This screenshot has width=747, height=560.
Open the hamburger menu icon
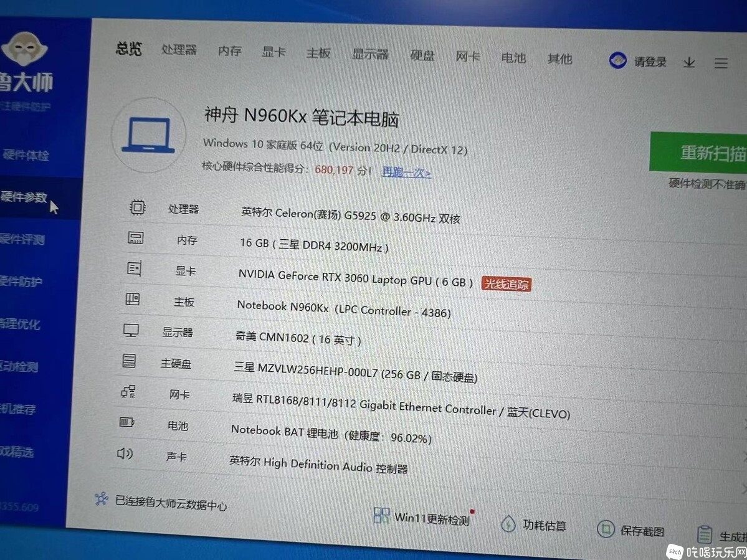click(x=721, y=63)
